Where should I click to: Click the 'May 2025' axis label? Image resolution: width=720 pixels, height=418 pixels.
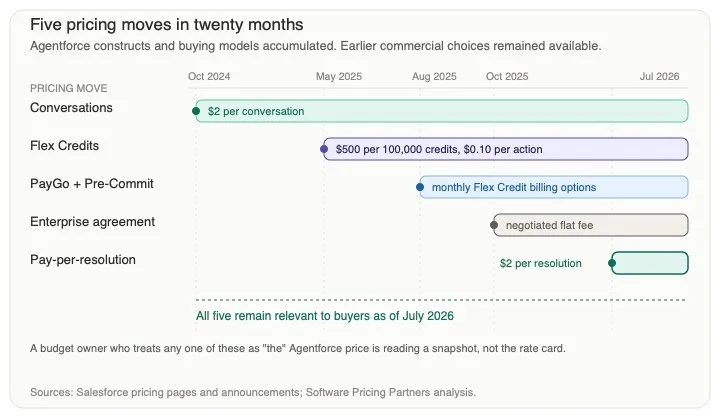coord(339,76)
